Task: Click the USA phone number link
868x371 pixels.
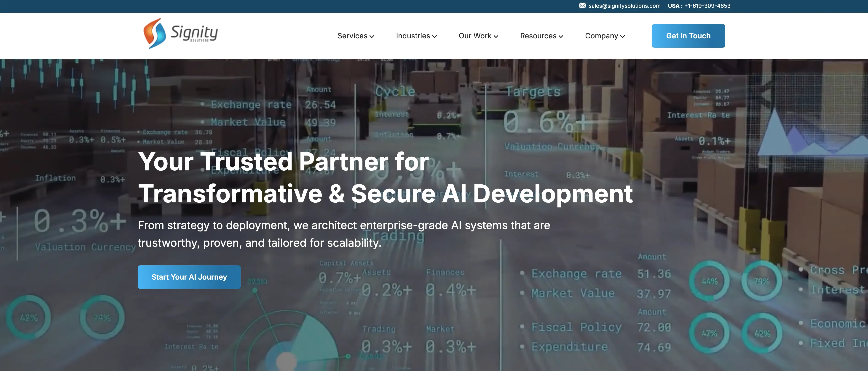Action: pyautogui.click(x=699, y=6)
